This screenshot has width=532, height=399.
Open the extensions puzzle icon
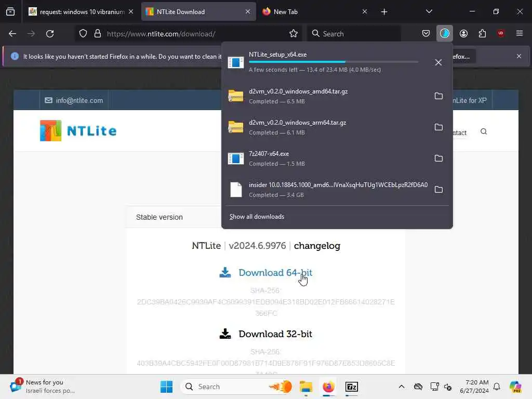click(x=482, y=33)
